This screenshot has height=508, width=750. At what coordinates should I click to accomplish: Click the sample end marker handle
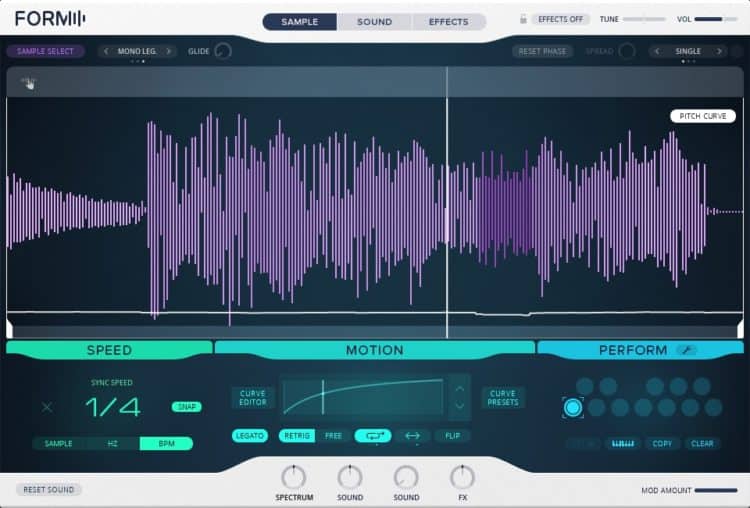tap(740, 329)
